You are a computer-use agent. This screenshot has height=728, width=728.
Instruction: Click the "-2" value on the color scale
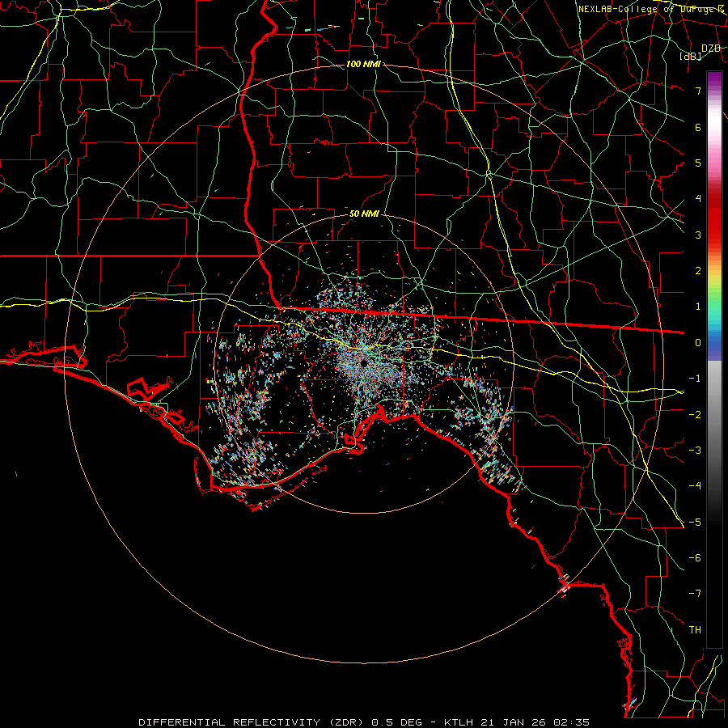695,414
